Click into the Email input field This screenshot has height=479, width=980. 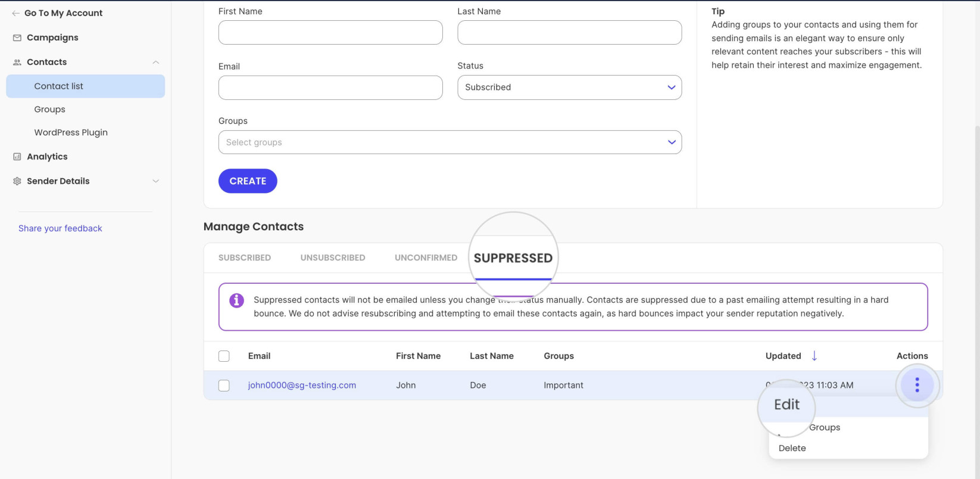click(x=330, y=87)
